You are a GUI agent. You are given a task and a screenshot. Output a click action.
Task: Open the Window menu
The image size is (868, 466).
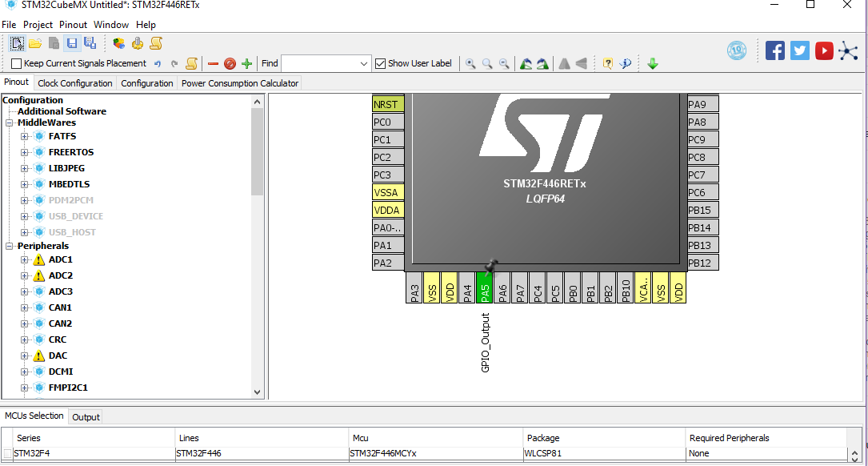pyautogui.click(x=110, y=24)
